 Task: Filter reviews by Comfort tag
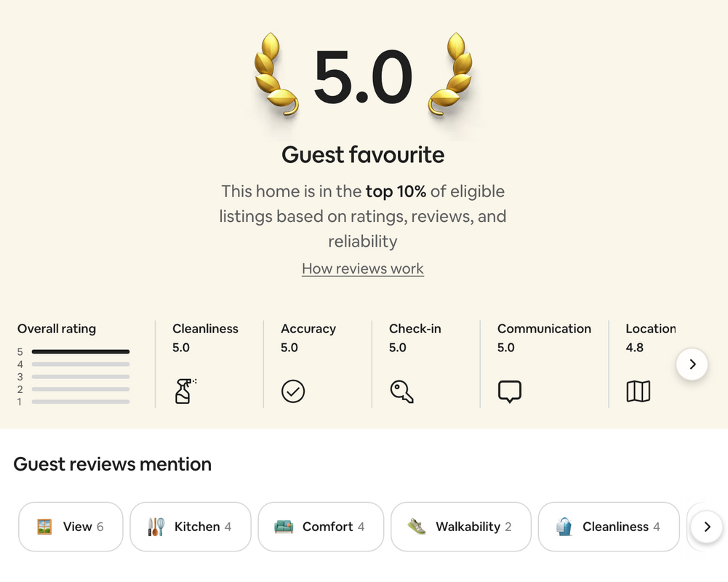coord(321,527)
